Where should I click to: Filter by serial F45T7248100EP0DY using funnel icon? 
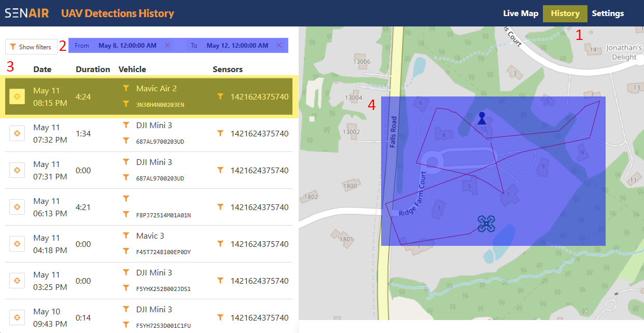(x=126, y=252)
